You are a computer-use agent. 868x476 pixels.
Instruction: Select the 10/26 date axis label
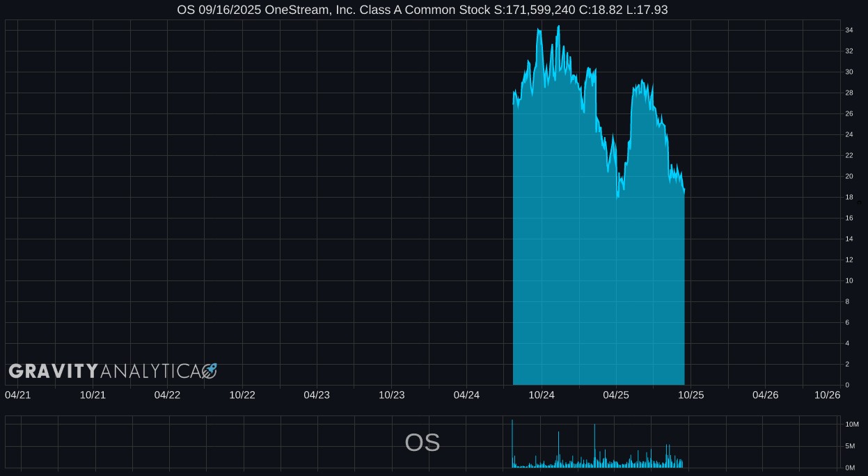[828, 395]
